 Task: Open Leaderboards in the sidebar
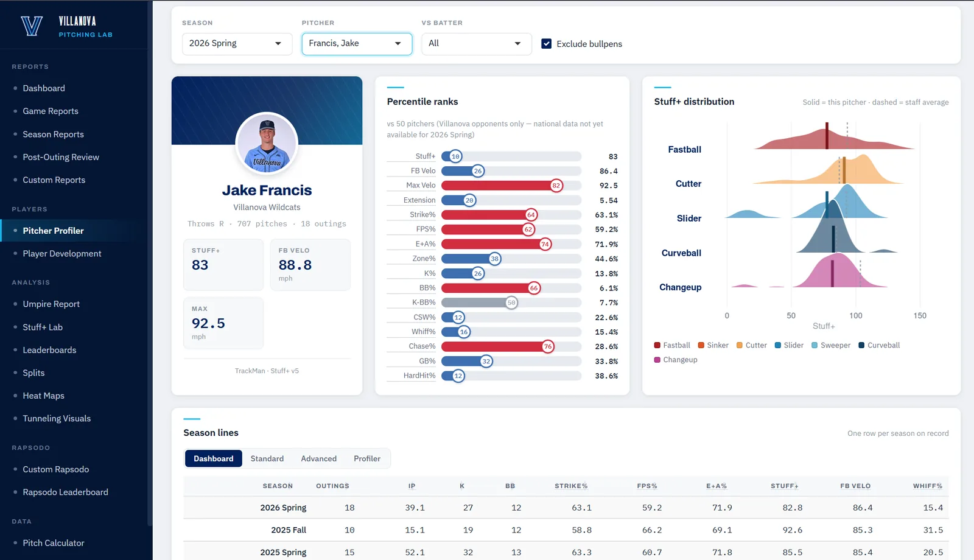click(49, 350)
